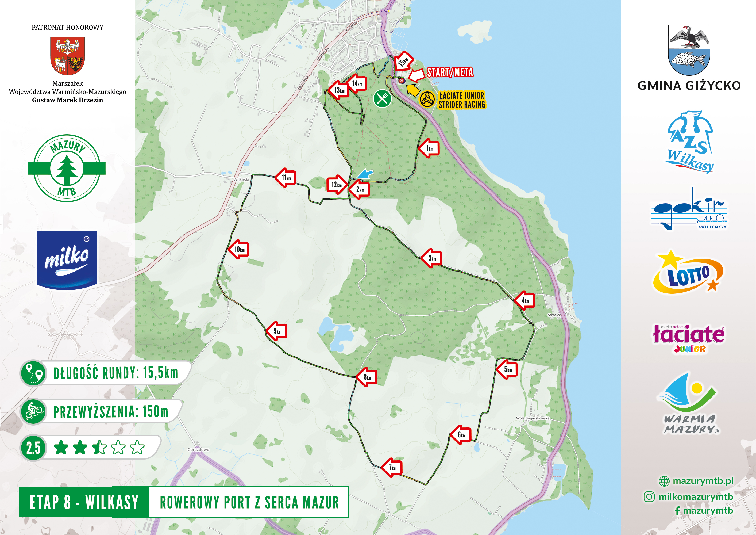Image resolution: width=756 pixels, height=535 pixels.
Task: Click the Instagram icon beside milkomazurymtb
Action: tap(649, 496)
